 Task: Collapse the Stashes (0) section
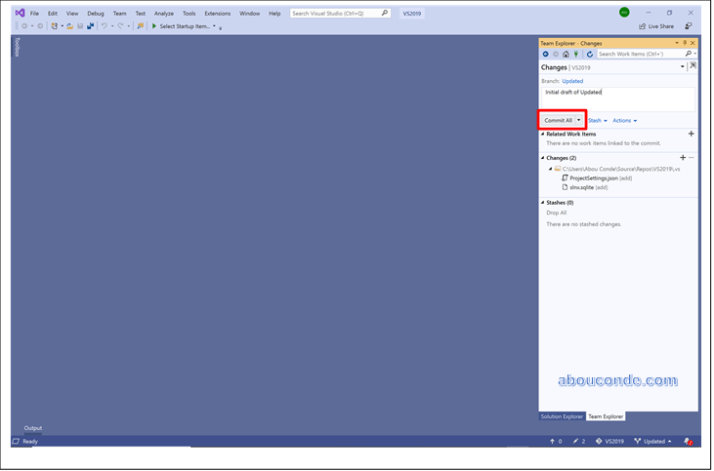click(x=543, y=202)
